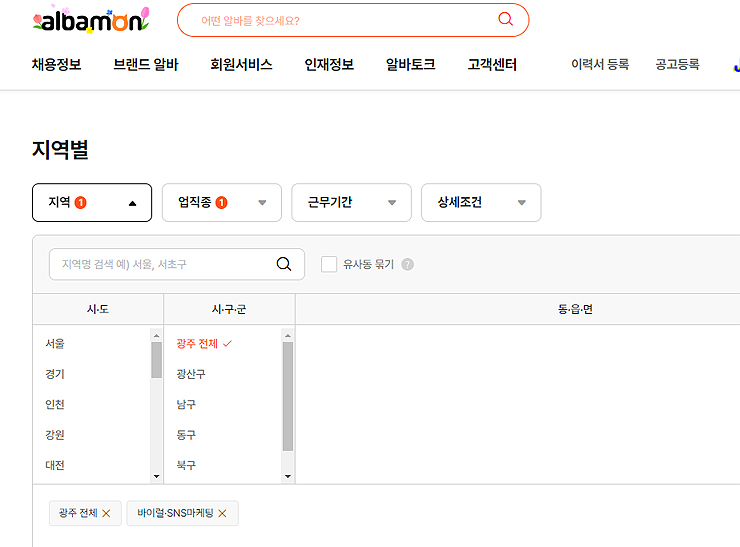Select 경기 in the 시·도 list
Image resolution: width=740 pixels, height=547 pixels.
pyautogui.click(x=55, y=374)
